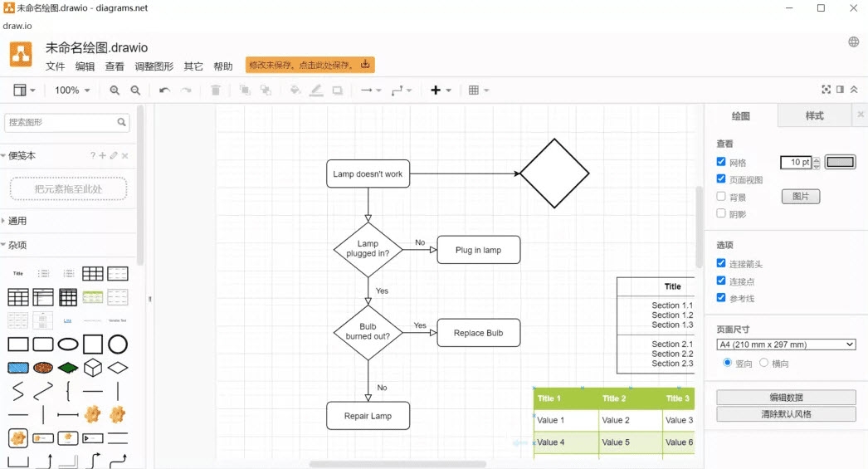Click the zoom out magnifier icon
Viewport: 868px width, 469px height.
pos(135,90)
